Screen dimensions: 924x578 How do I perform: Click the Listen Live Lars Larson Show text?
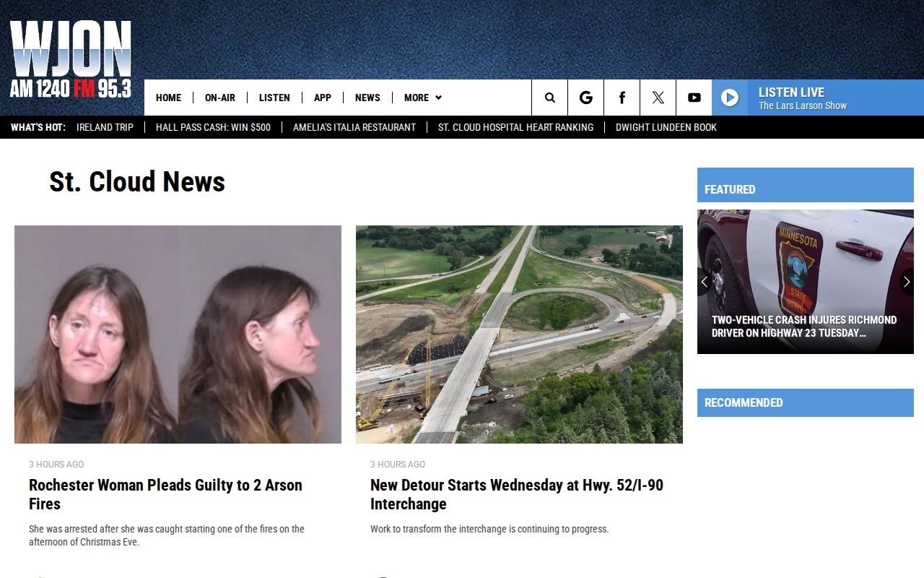[x=803, y=98]
